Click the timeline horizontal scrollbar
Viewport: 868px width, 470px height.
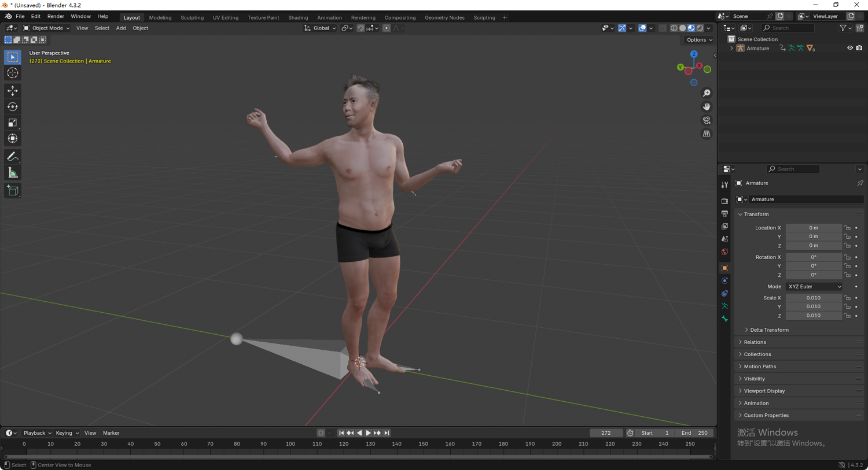(x=358, y=457)
